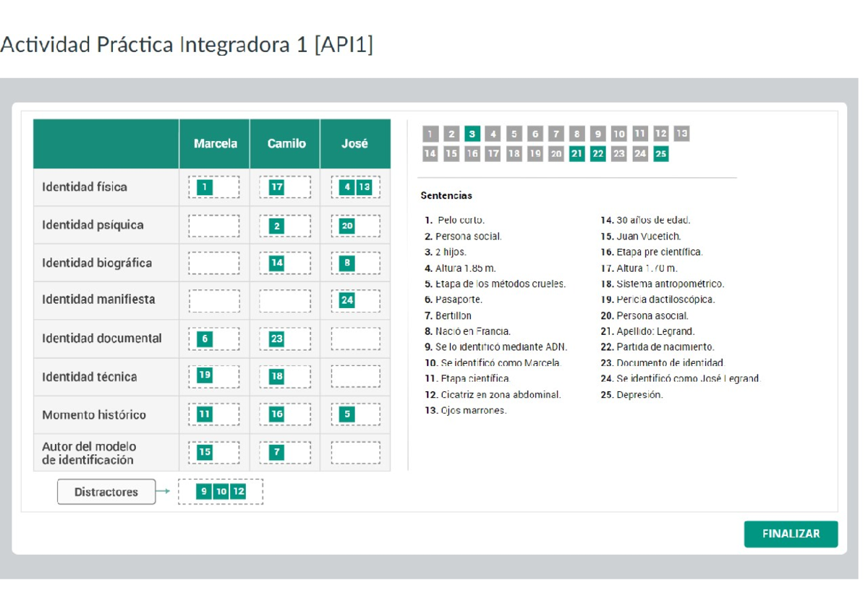The width and height of the screenshot is (868, 614).
Task: Click Camilo's empty Identidad manifiesta slot
Action: click(285, 300)
